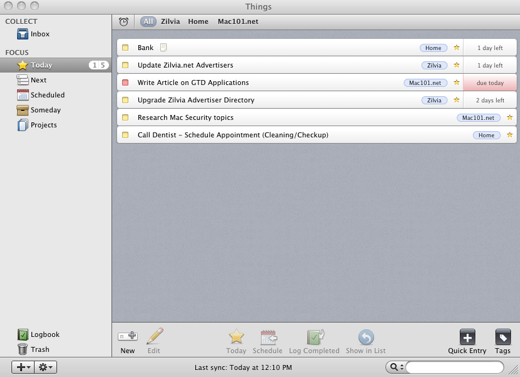Select 'Write Article on GTD Applications' text

(x=193, y=82)
